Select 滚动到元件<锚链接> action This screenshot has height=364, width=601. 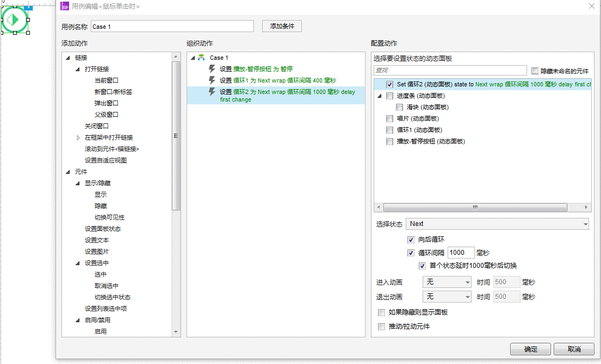pyautogui.click(x=112, y=149)
